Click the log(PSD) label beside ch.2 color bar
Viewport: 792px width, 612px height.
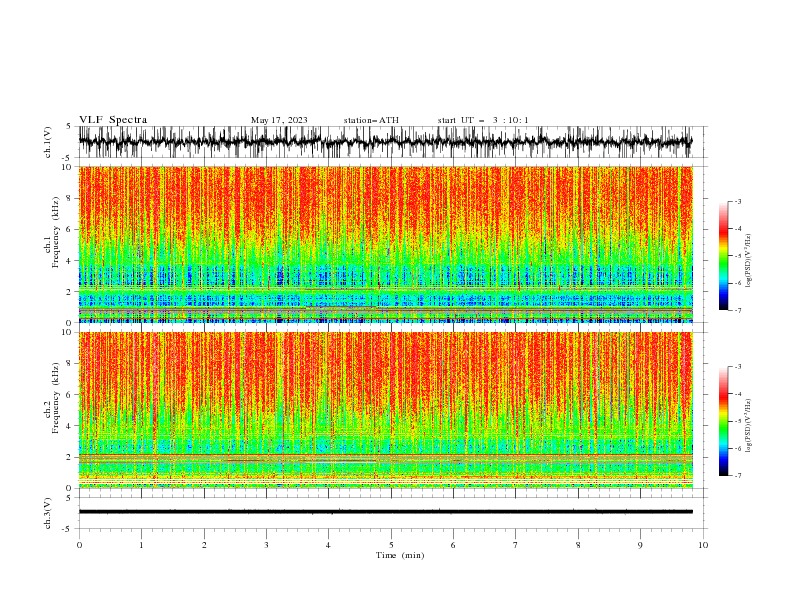click(748, 426)
